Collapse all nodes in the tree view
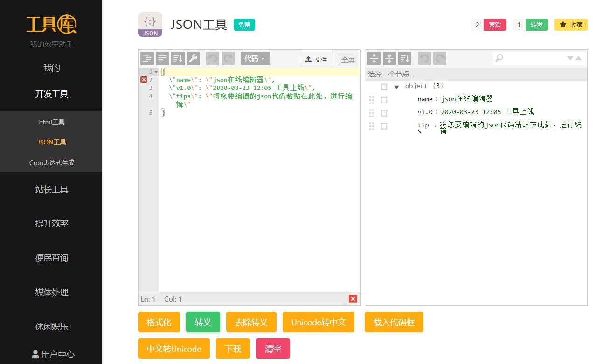 (389, 59)
